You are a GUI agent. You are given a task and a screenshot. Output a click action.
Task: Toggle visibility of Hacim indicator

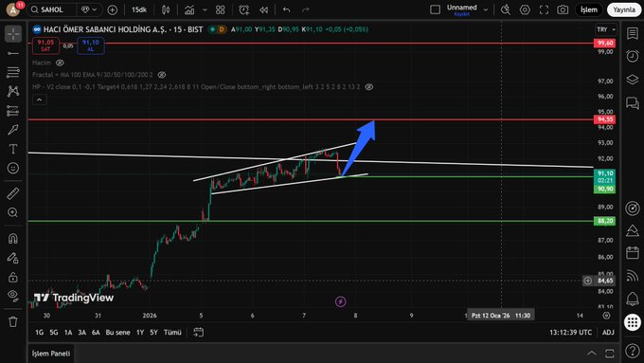coord(60,63)
